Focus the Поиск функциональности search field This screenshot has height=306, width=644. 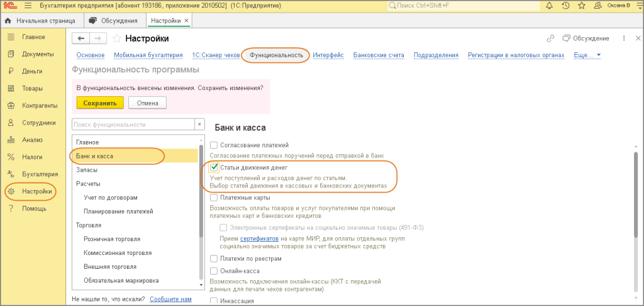click(133, 125)
